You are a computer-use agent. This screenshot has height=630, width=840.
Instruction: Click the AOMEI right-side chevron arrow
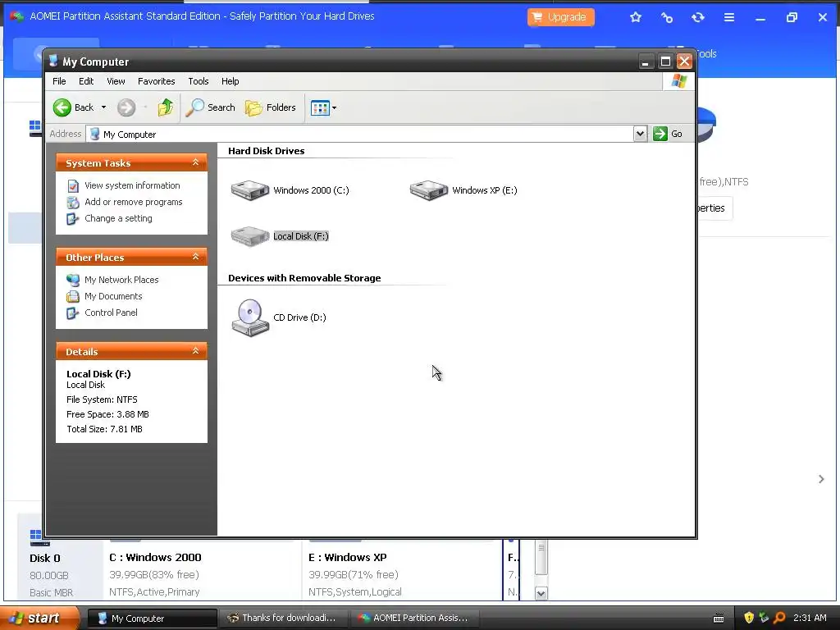click(821, 479)
